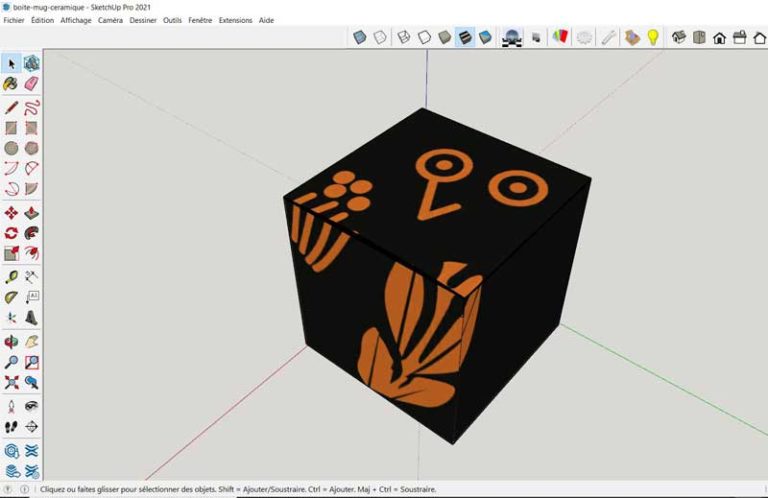Select the Move tool
The height and width of the screenshot is (498, 768).
coord(11,213)
